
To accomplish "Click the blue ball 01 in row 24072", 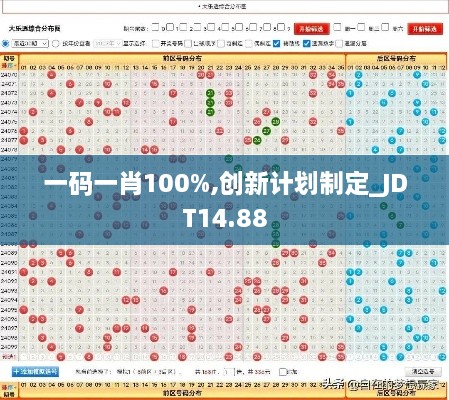I will [350, 93].
